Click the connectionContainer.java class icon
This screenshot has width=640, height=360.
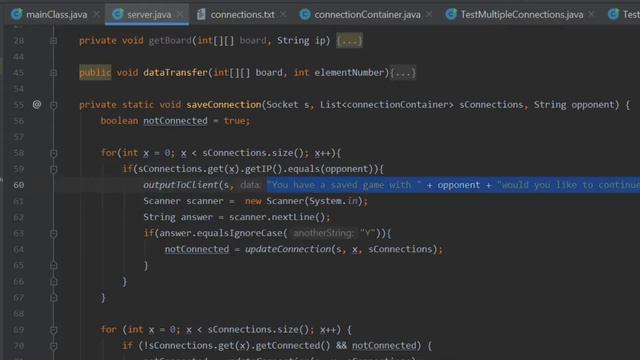[x=304, y=14]
